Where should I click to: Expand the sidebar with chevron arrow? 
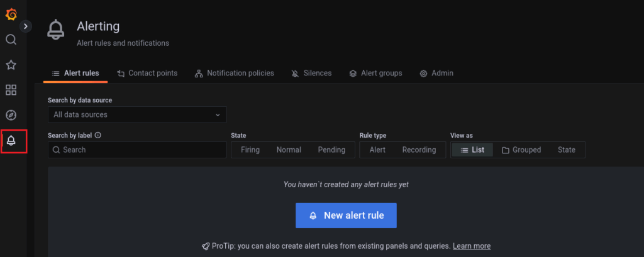click(x=26, y=26)
